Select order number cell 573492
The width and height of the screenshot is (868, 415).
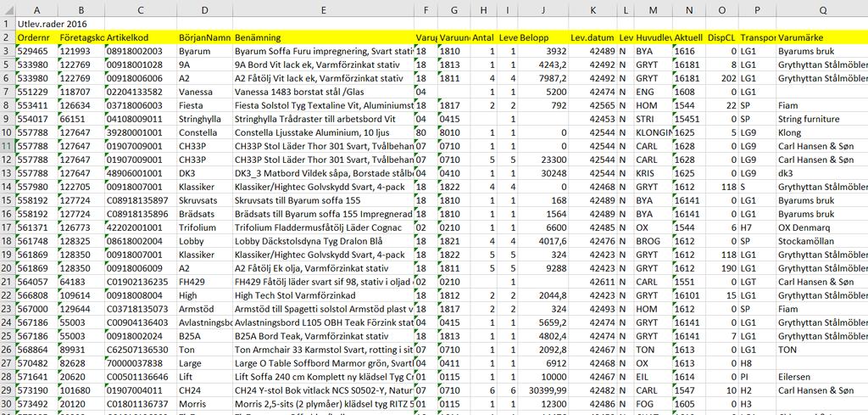click(36, 405)
